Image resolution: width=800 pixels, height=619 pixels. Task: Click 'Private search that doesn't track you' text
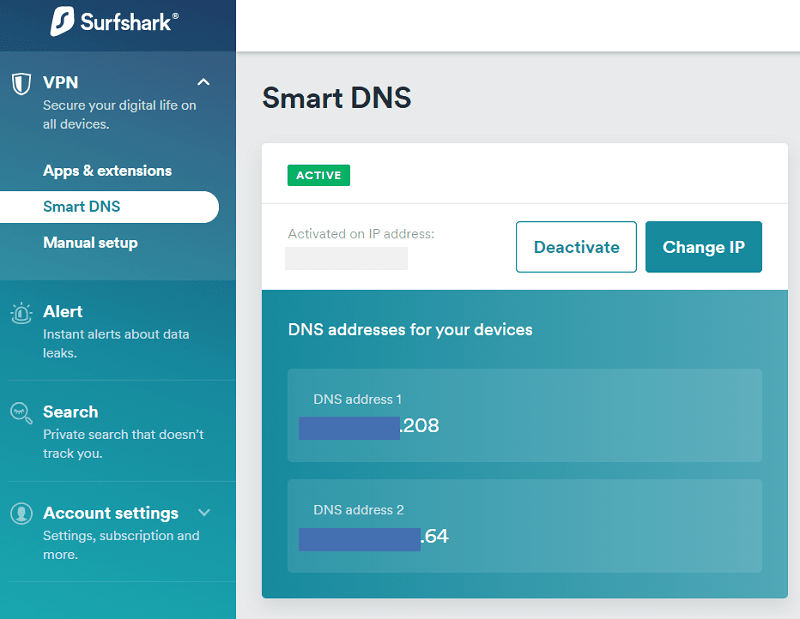click(x=123, y=444)
